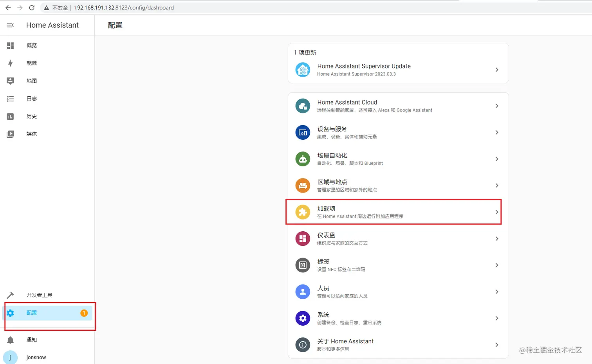Open the 媒体 media play icon
Viewport: 592px width, 364px height.
(x=11, y=134)
